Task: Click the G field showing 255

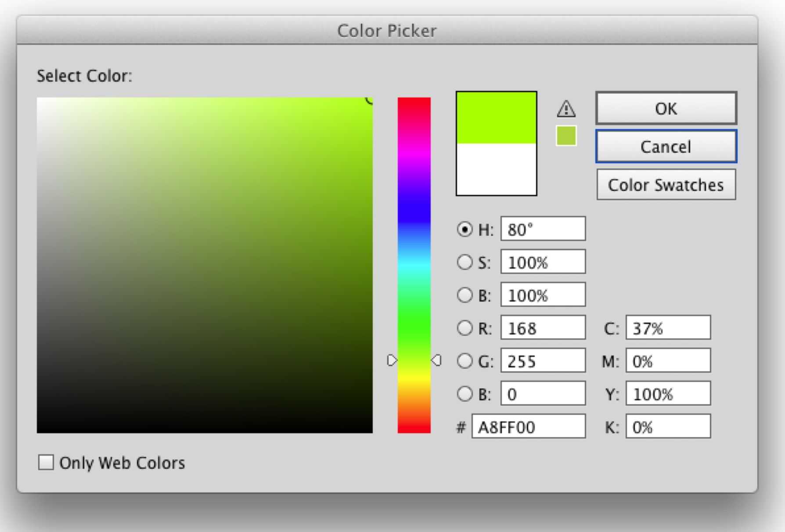Action: tap(543, 360)
